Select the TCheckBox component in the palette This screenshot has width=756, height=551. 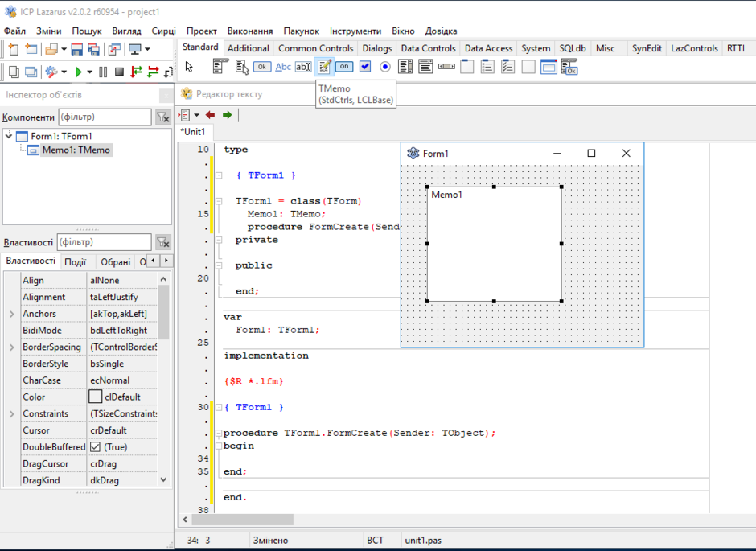coord(365,67)
